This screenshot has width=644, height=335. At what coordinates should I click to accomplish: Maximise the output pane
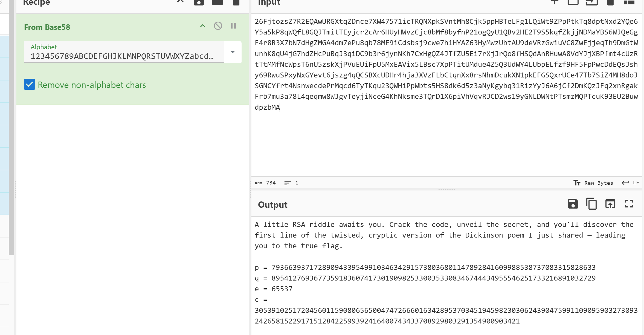point(629,204)
